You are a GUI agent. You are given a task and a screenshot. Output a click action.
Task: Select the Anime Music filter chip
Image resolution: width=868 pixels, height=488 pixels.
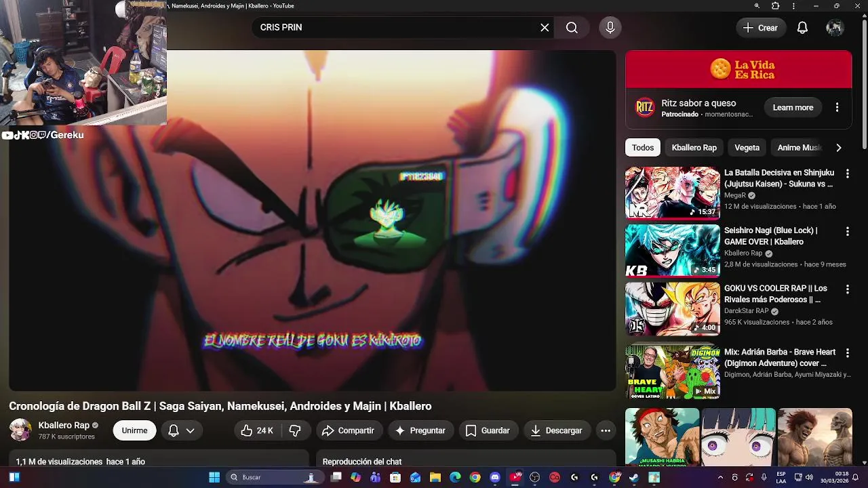[799, 147]
